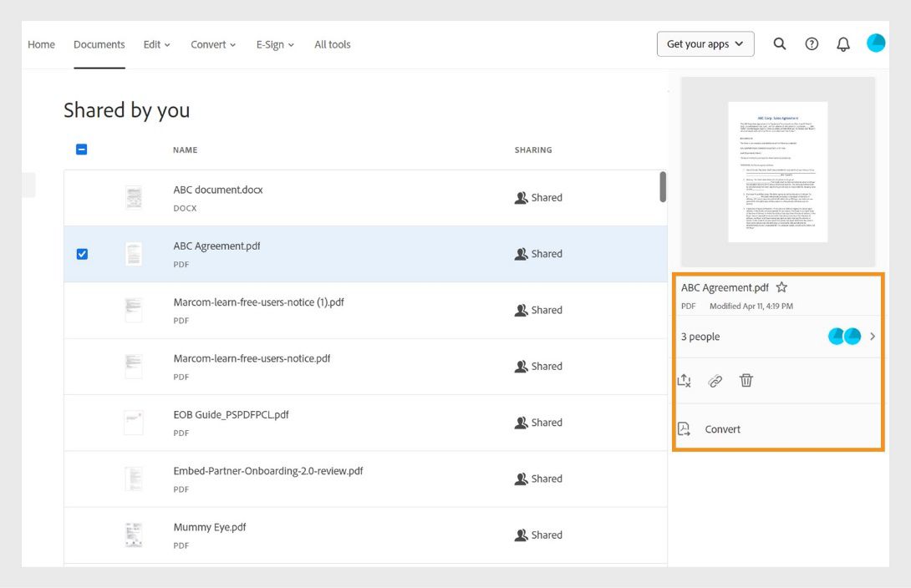This screenshot has height=588, width=911.
Task: Delete file with the trash icon
Action: coord(746,381)
